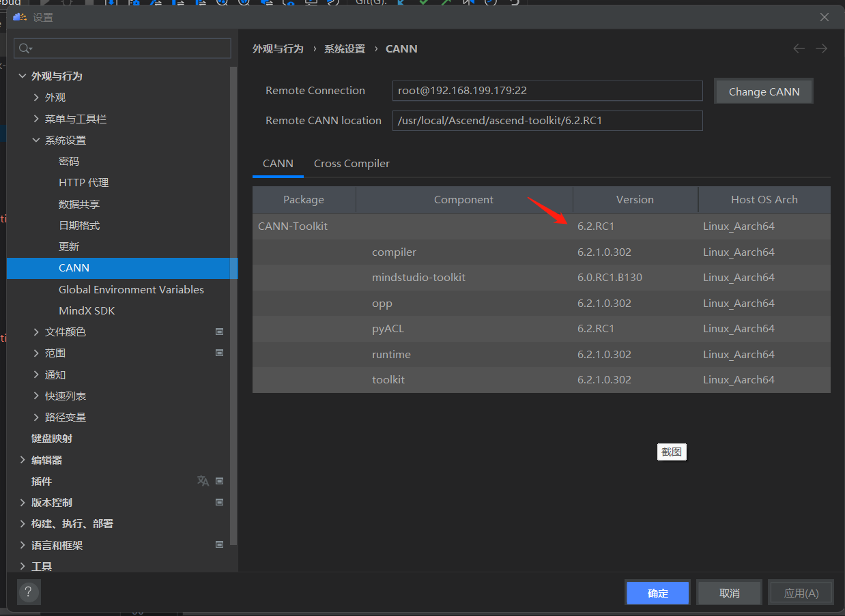The image size is (845, 616).
Task: Click the translate icon beside 插件
Action: [x=203, y=481]
